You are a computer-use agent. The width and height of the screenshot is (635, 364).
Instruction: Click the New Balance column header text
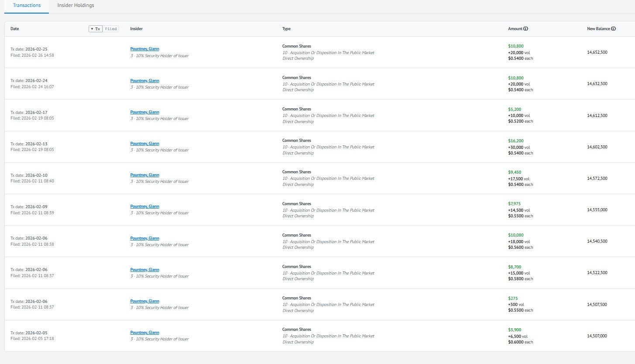point(598,29)
